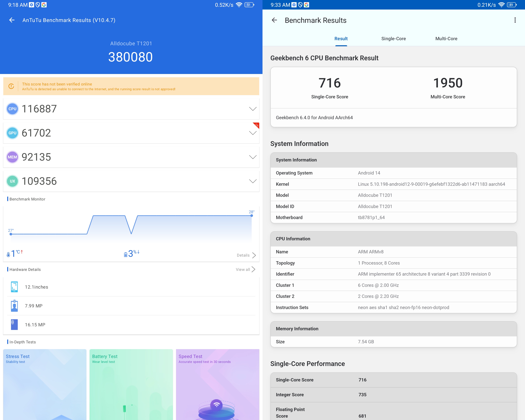The width and height of the screenshot is (525, 420).
Task: Go back from AnTuTu Benchmark Results
Action: point(12,20)
